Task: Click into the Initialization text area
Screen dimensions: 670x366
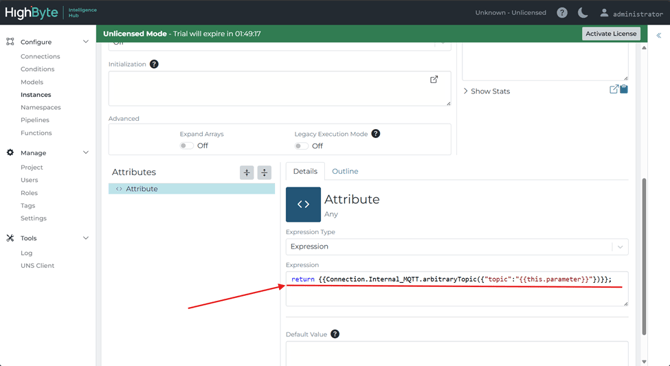Action: (279, 88)
